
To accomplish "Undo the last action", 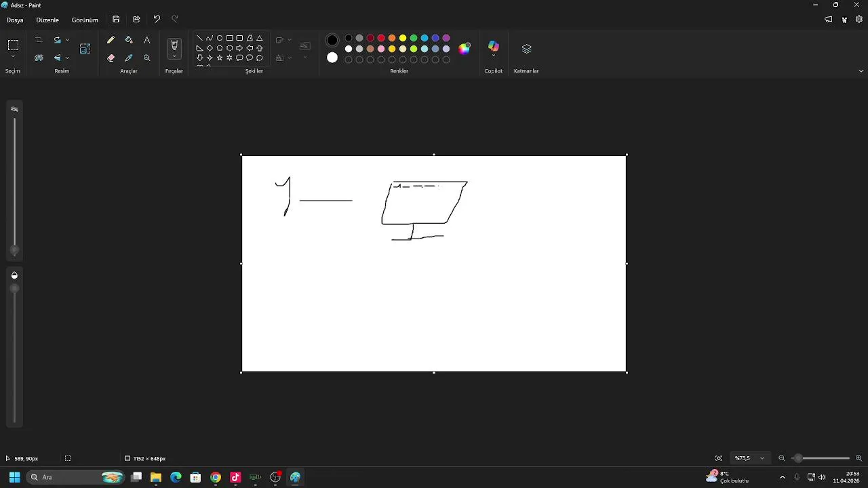I will click(157, 20).
